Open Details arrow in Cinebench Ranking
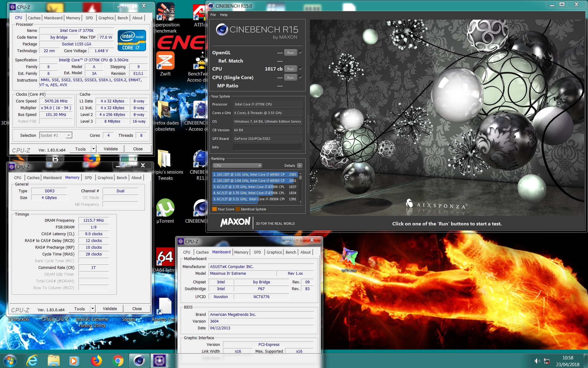The width and height of the screenshot is (588, 368). pyautogui.click(x=300, y=166)
